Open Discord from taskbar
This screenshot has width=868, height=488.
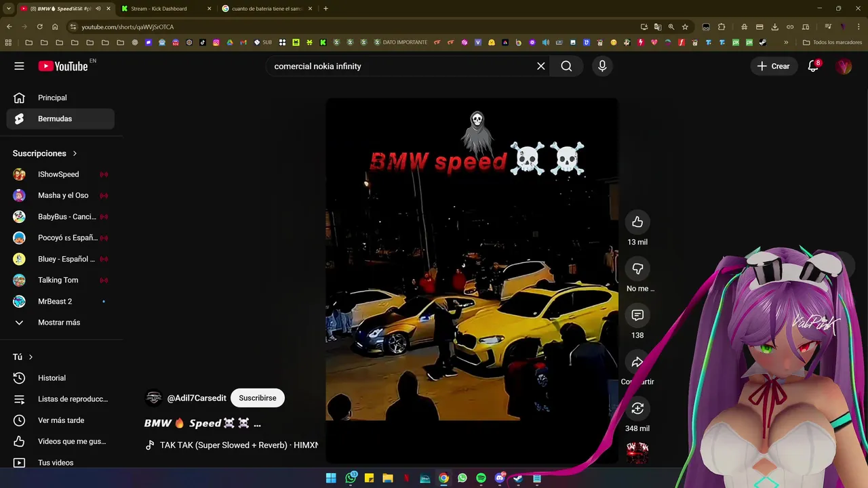tap(500, 478)
